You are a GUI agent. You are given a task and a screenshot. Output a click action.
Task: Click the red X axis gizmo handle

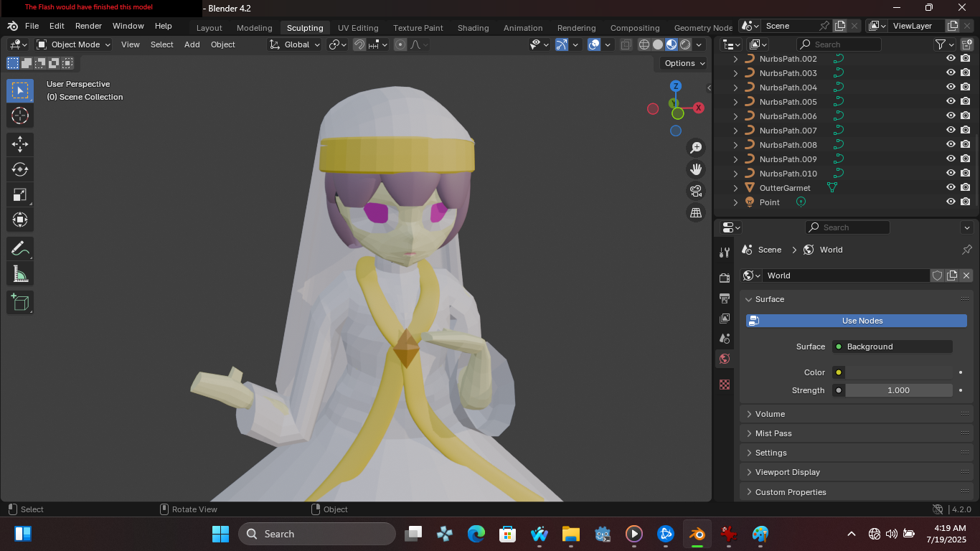[698, 108]
